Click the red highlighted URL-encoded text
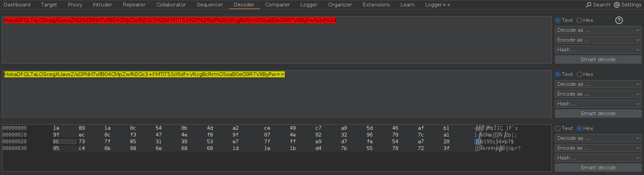This screenshot has width=644, height=175. tap(170, 20)
